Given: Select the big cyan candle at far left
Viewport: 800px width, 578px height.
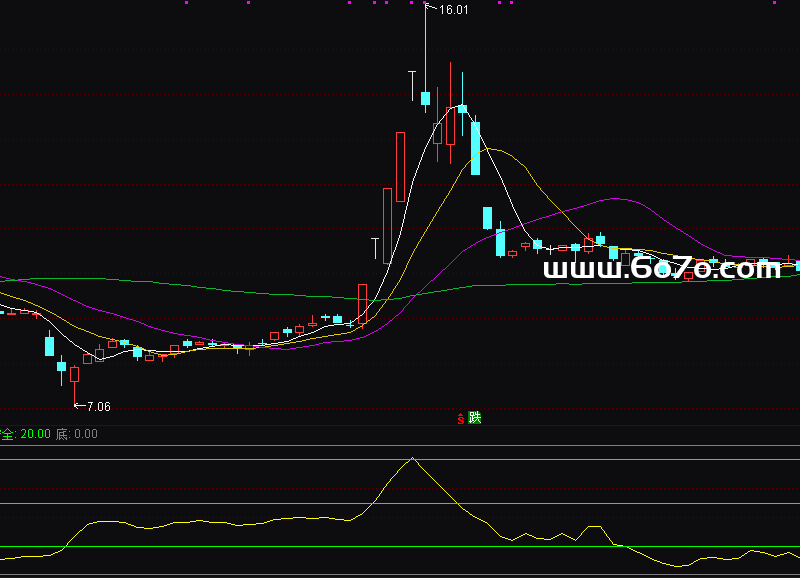Looking at the screenshot, I should pyautogui.click(x=49, y=346).
